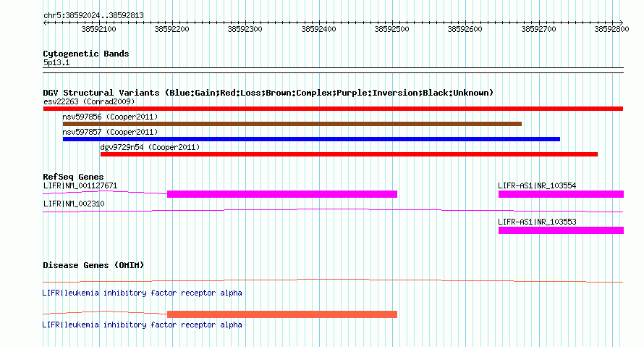This screenshot has height=347, width=644.
Task: Open the dgv9729n54 (Cooper2011) label
Action: coord(150,147)
